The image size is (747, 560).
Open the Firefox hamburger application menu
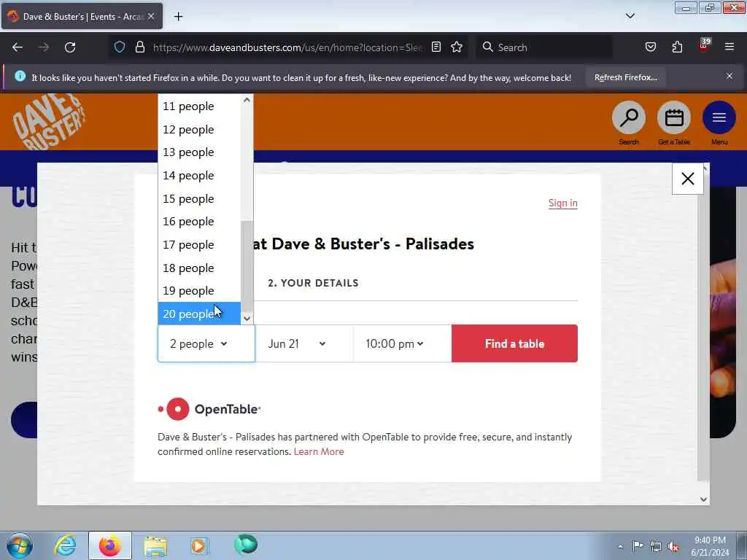click(x=729, y=47)
